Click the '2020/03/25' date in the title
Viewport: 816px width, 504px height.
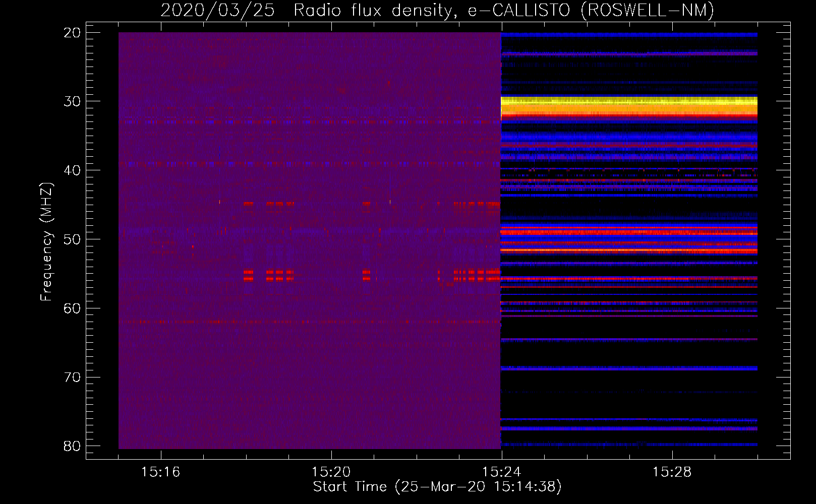(218, 10)
